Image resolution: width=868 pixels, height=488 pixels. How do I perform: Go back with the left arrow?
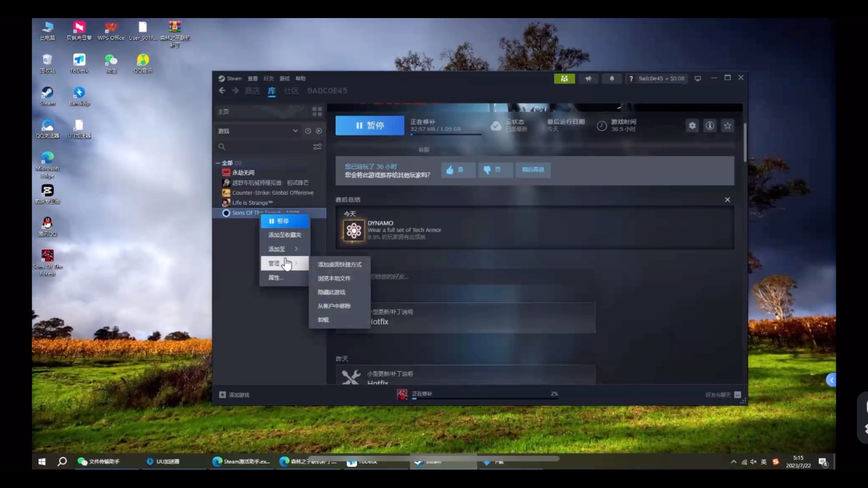point(222,91)
